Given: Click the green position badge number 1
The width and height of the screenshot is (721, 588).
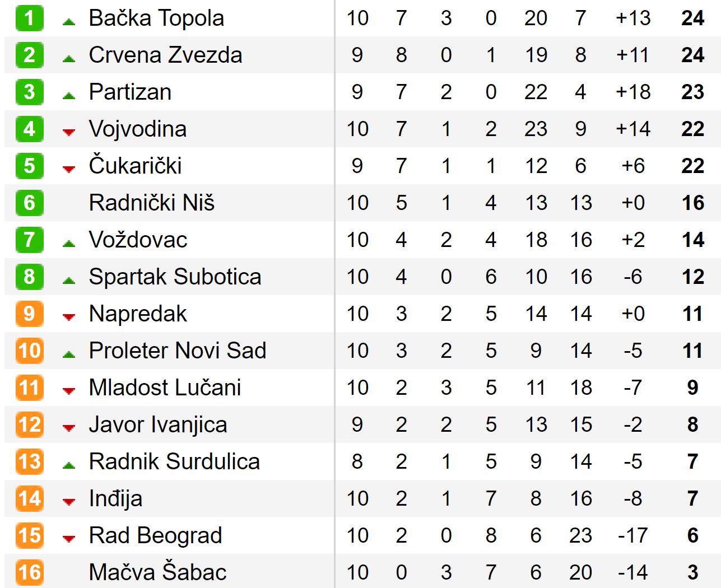Looking at the screenshot, I should point(30,18).
